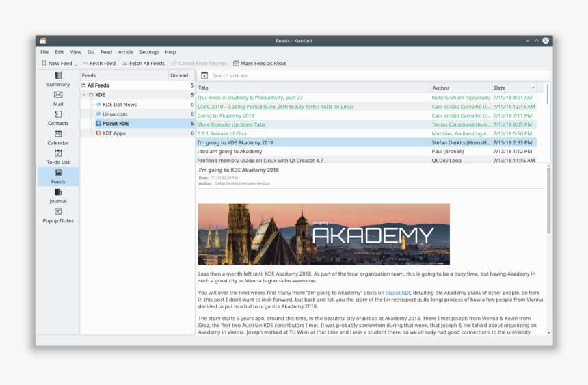
Task: Open the Feeds sidebar icon
Action: pos(58,176)
